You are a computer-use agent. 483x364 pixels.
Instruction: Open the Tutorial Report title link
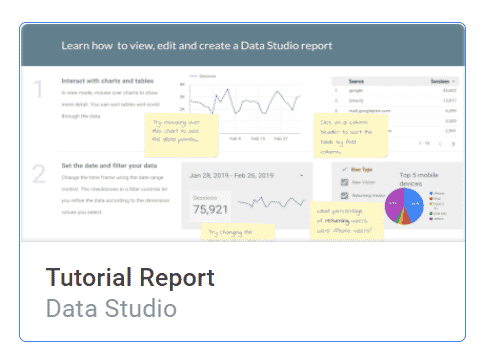pyautogui.click(x=130, y=277)
